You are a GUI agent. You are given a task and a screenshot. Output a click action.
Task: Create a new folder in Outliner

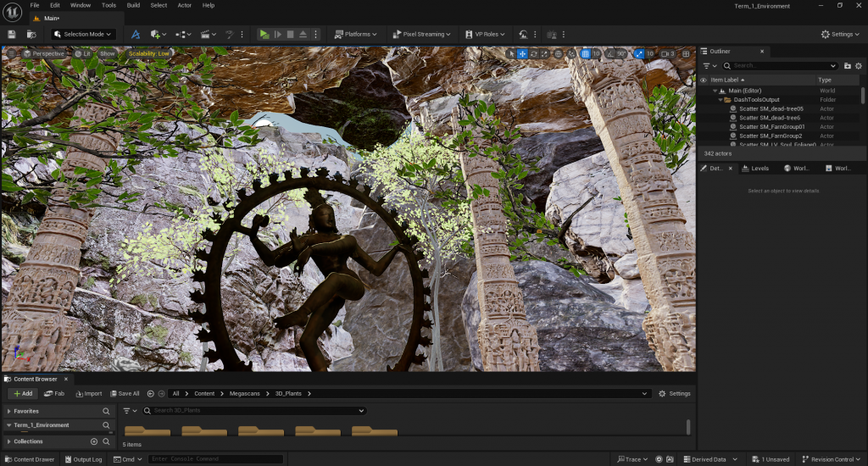848,66
